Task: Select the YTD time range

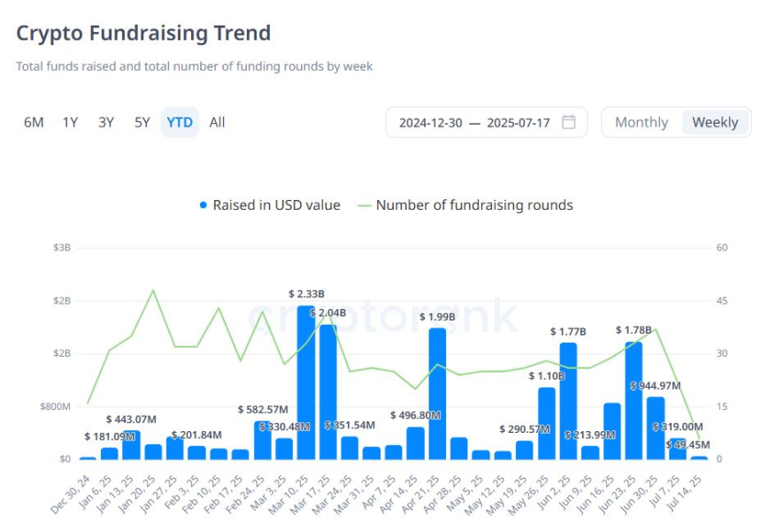Action: tap(180, 122)
